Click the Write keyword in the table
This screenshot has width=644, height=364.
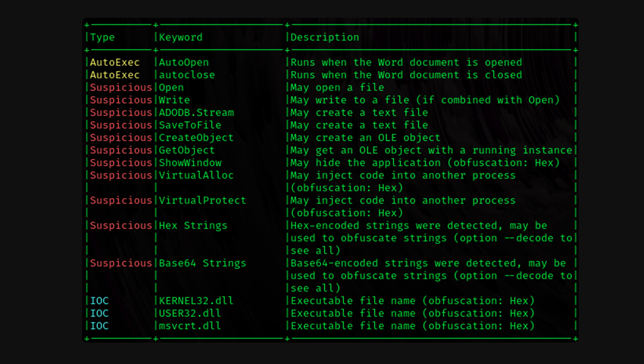(x=174, y=100)
